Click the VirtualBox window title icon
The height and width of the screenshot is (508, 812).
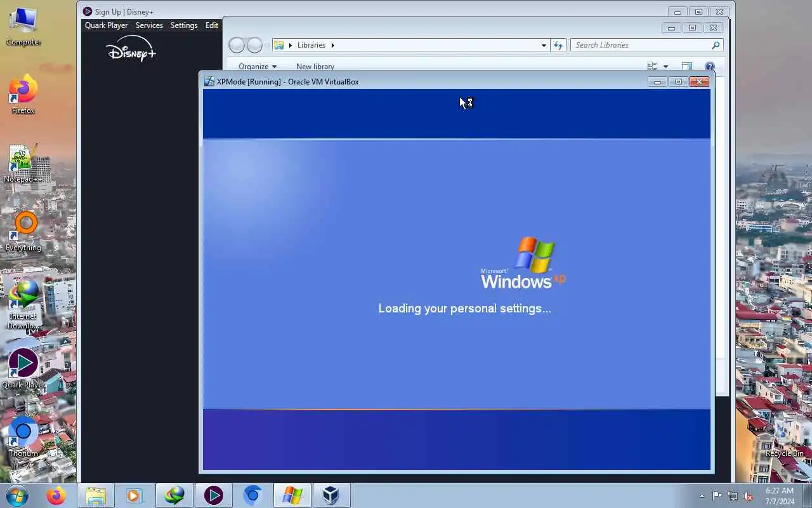pos(209,81)
